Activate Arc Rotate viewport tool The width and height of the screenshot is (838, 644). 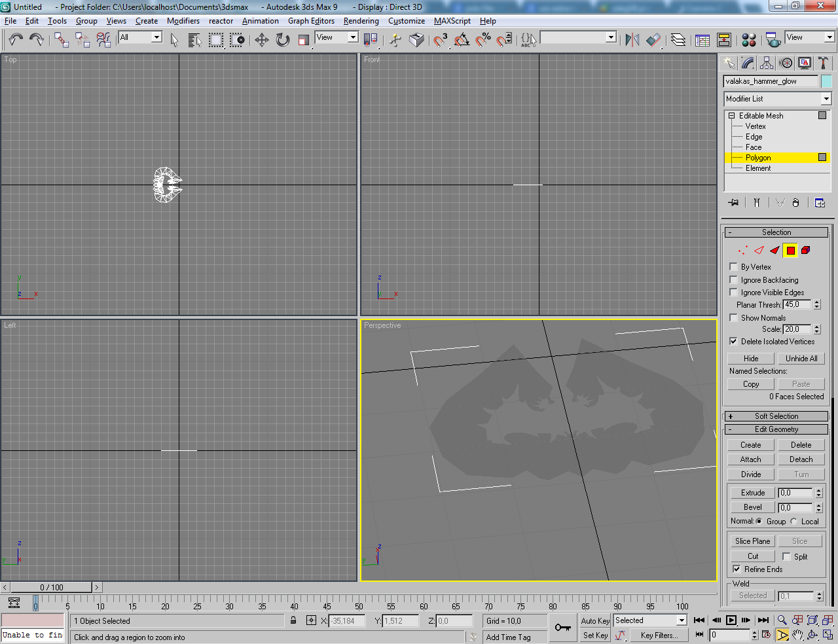click(812, 635)
